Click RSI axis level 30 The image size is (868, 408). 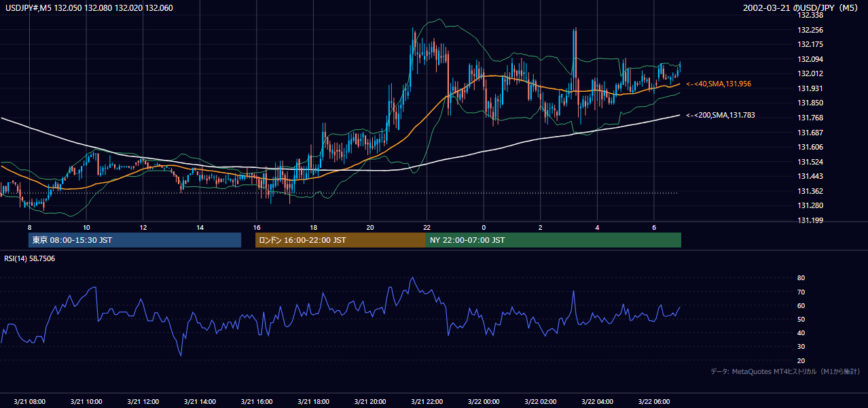click(x=801, y=347)
